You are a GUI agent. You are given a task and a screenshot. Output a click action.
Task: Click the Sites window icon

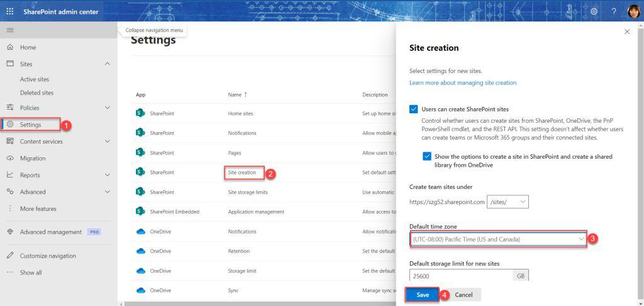pos(10,64)
